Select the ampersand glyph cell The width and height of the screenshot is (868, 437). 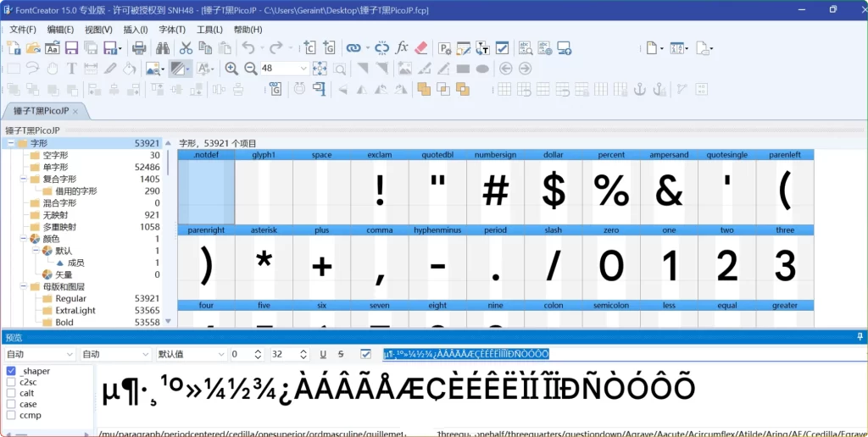[669, 192]
